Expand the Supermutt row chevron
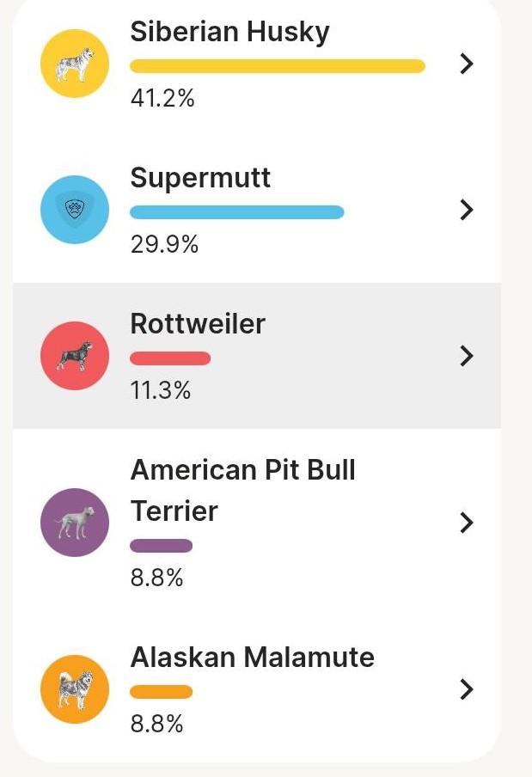532x777 pixels. (467, 210)
